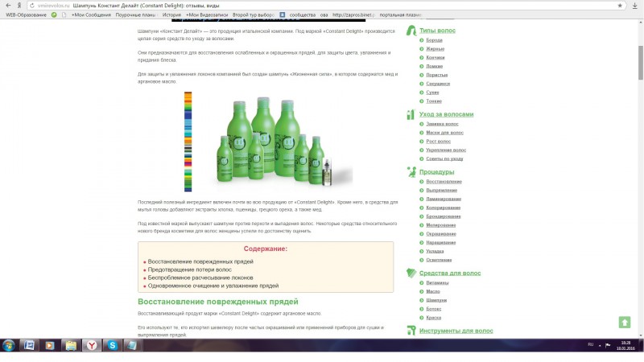
Task: Open the 'Масло' sidebar link
Action: click(x=433, y=291)
